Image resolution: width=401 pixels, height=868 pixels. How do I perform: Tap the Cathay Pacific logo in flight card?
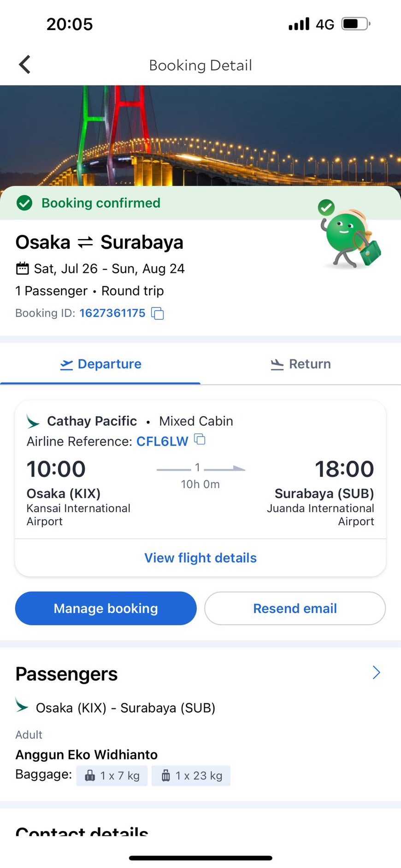pyautogui.click(x=33, y=421)
